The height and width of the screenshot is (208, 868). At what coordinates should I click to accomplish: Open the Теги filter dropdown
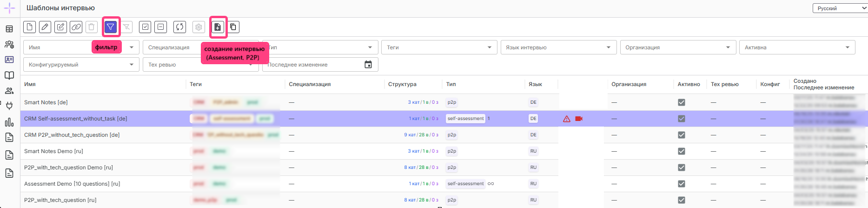(439, 47)
